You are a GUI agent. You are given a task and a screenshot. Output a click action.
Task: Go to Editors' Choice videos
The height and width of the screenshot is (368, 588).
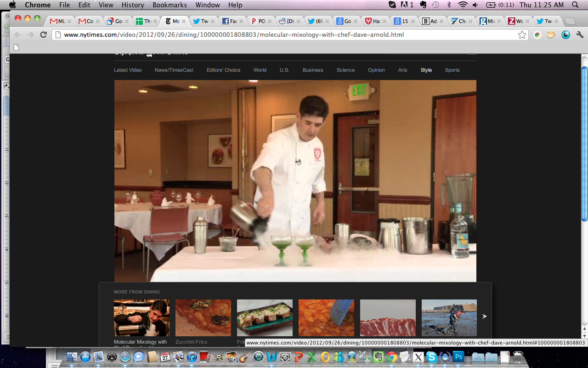coord(223,70)
